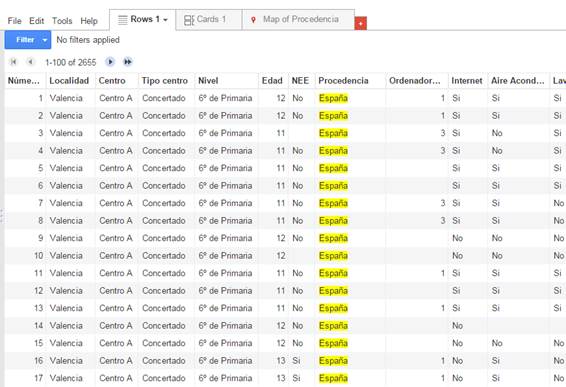Open the File menu

tap(14, 21)
